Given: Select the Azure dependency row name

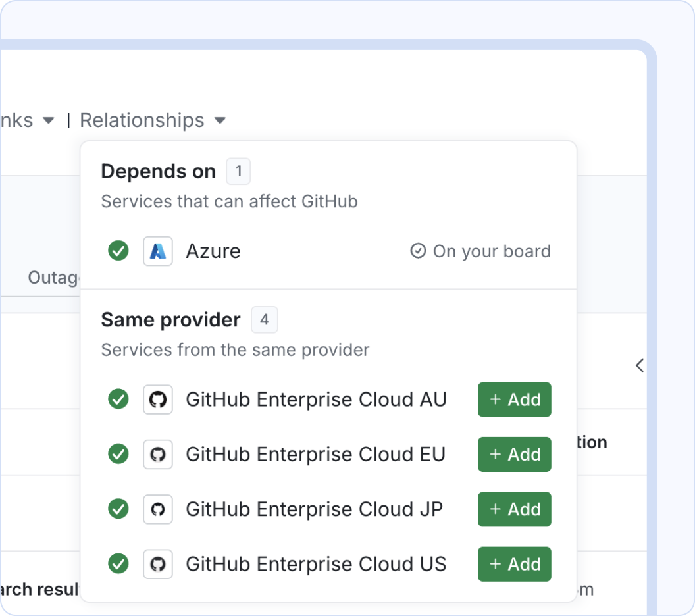Looking at the screenshot, I should [x=213, y=251].
